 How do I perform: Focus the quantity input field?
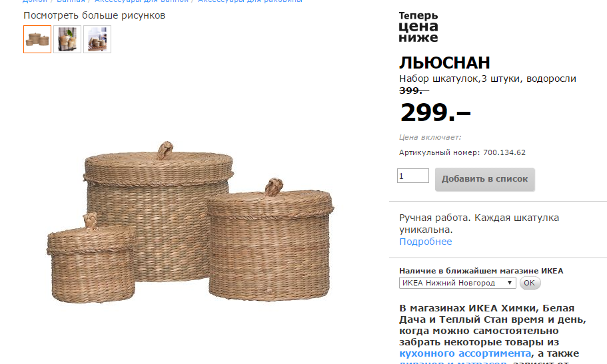click(412, 176)
